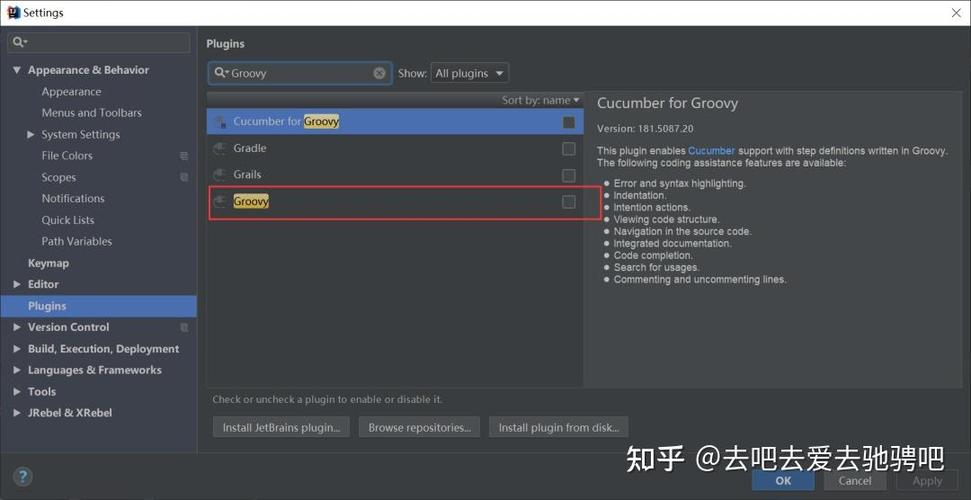Click the Cancel button
Screen dimensions: 971x500
coord(855,481)
